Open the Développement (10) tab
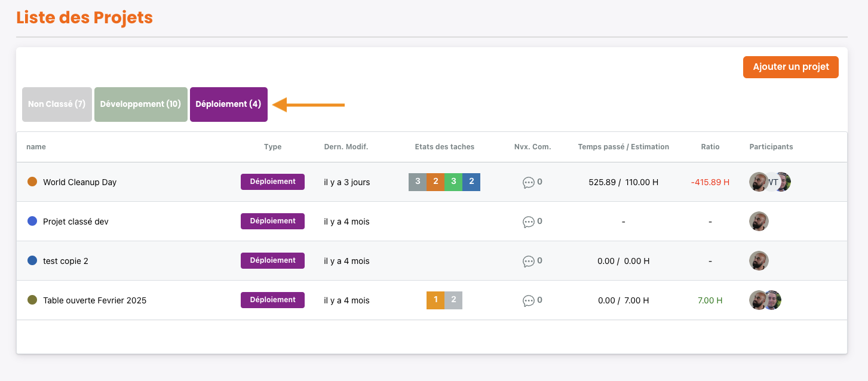The image size is (868, 381). (140, 105)
